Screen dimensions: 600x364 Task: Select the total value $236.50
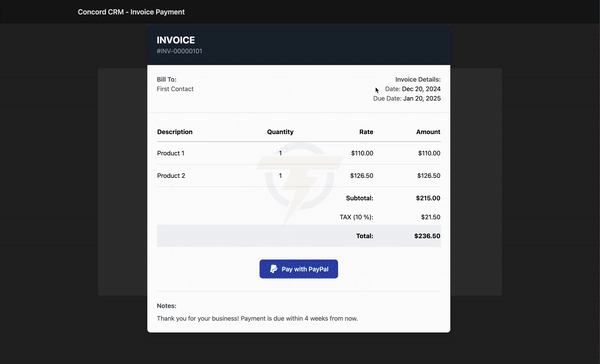[427, 236]
